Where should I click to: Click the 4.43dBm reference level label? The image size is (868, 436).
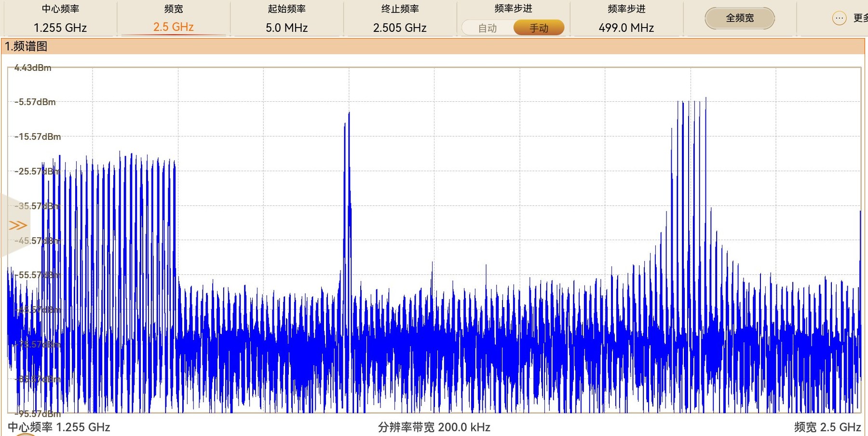click(33, 68)
